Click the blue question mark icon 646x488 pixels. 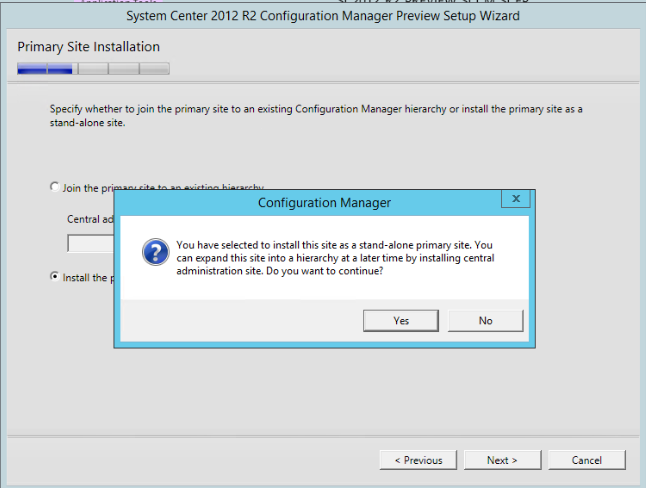pyautogui.click(x=154, y=252)
